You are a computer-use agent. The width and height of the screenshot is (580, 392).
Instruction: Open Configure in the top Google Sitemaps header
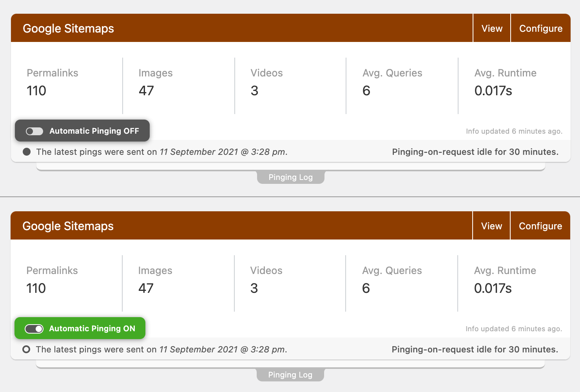point(541,28)
